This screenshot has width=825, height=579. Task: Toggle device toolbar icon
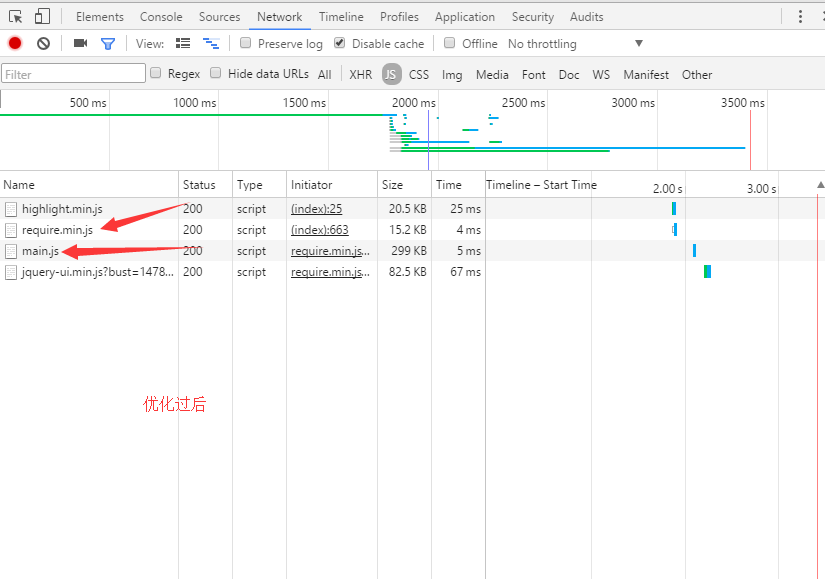click(x=42, y=16)
